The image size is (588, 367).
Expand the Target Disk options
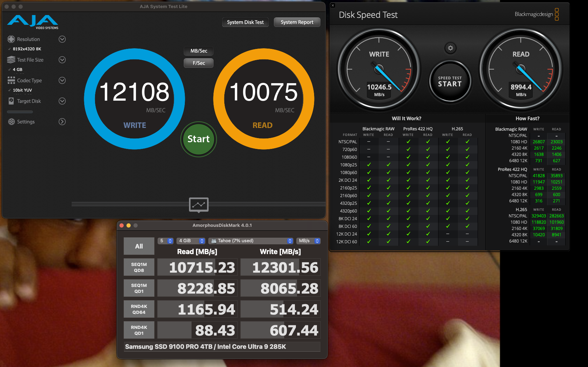(62, 101)
